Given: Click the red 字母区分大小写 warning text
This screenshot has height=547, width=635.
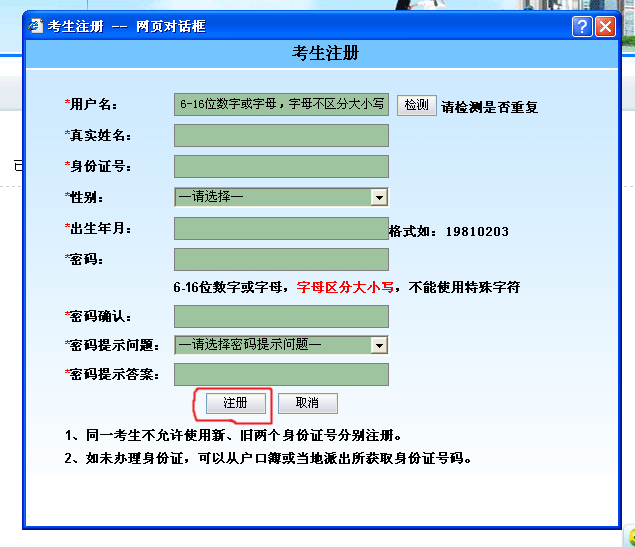Looking at the screenshot, I should pyautogui.click(x=345, y=287).
